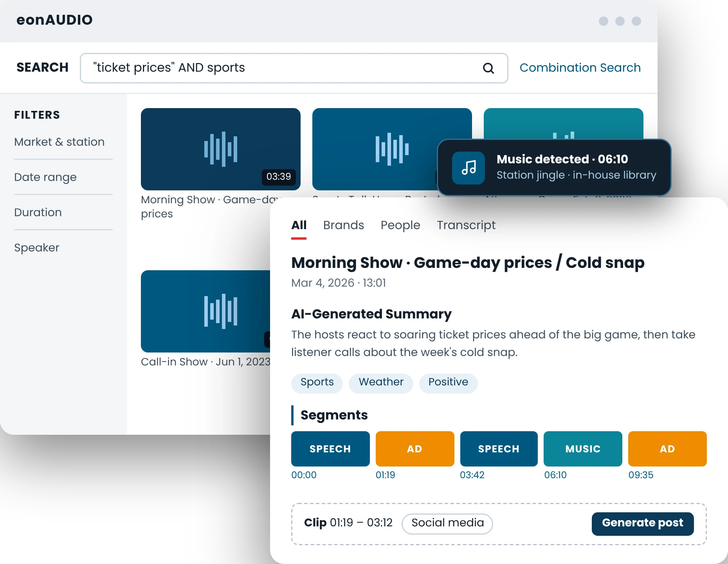Viewport: 728px width, 564px height.
Task: Focus the search query input field
Action: 294,68
